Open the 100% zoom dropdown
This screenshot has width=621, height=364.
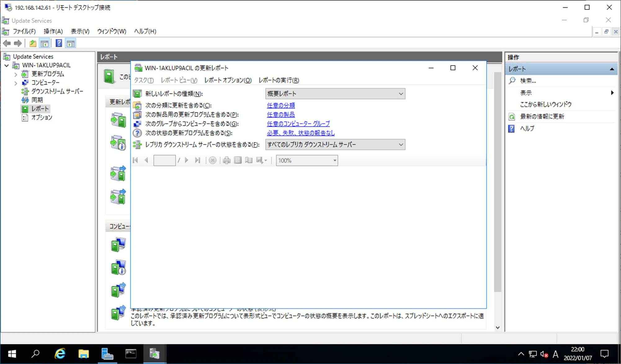coord(307,160)
